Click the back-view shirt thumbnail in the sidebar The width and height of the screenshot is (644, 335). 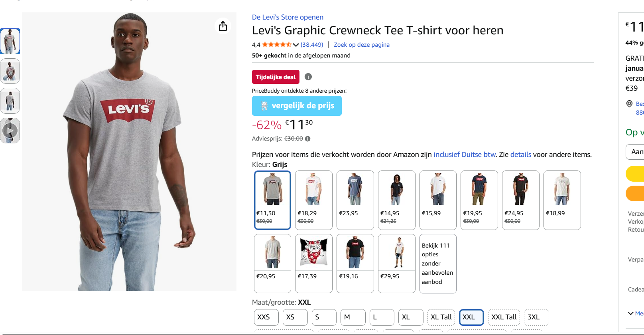(x=10, y=101)
